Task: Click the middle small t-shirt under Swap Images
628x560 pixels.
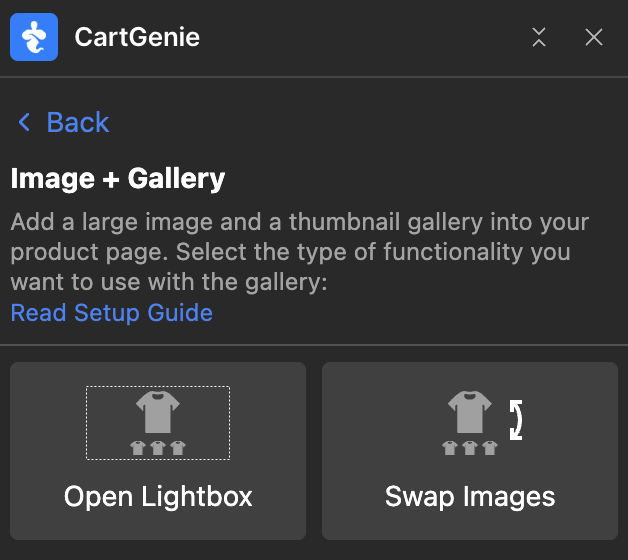Action: pyautogui.click(x=470, y=448)
